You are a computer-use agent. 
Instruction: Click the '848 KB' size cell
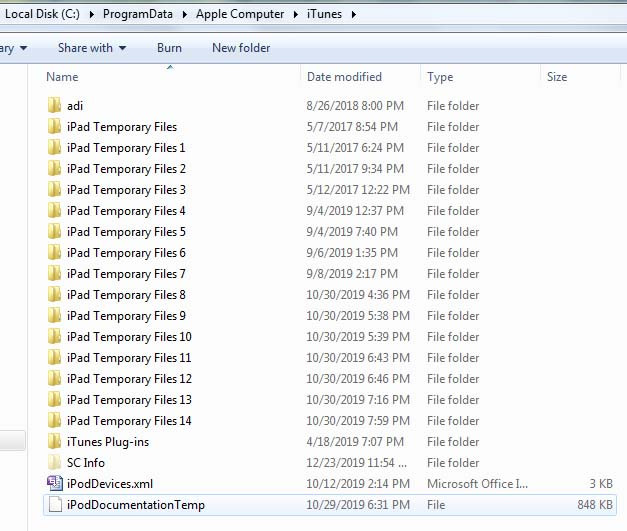coord(595,505)
